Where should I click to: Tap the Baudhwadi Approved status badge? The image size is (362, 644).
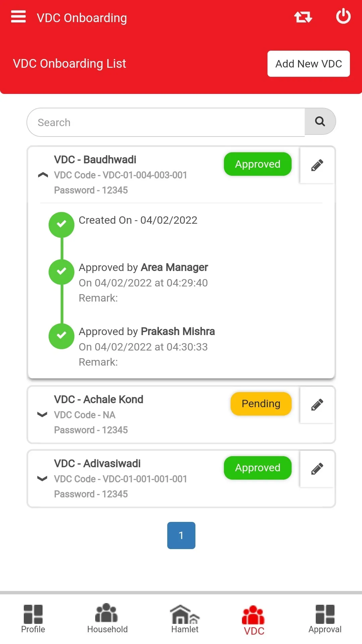click(258, 164)
